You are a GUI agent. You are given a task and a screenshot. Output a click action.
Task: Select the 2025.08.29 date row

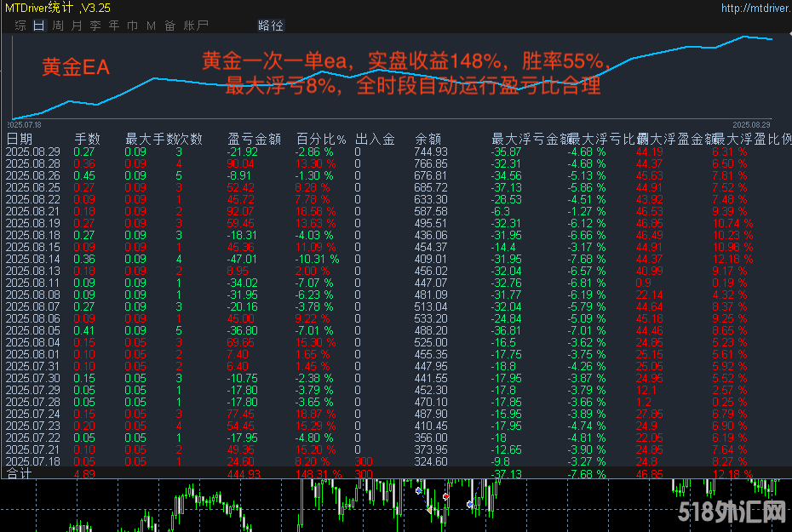pos(32,152)
